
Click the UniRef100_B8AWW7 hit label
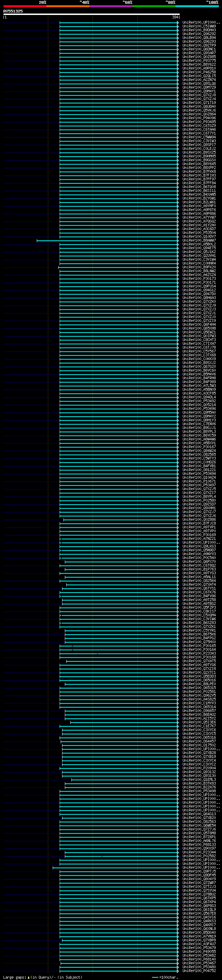point(199,241)
